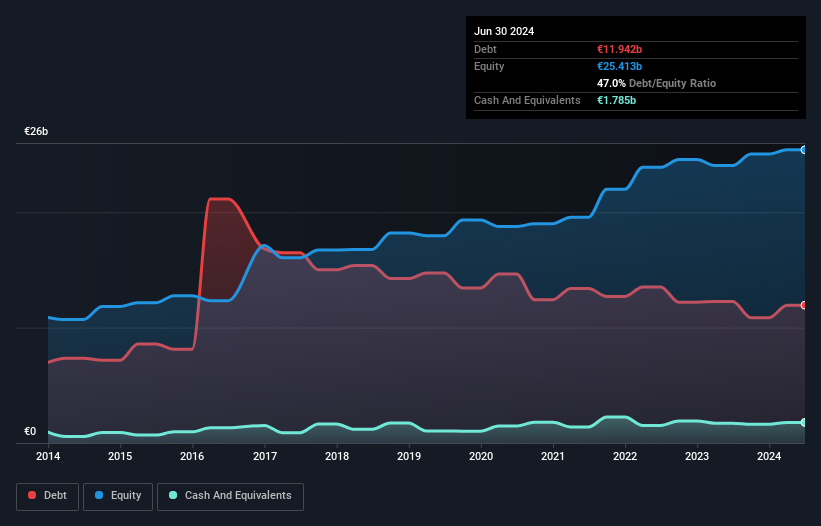
Task: Toggle the Equity series legend button
Action: point(118,496)
